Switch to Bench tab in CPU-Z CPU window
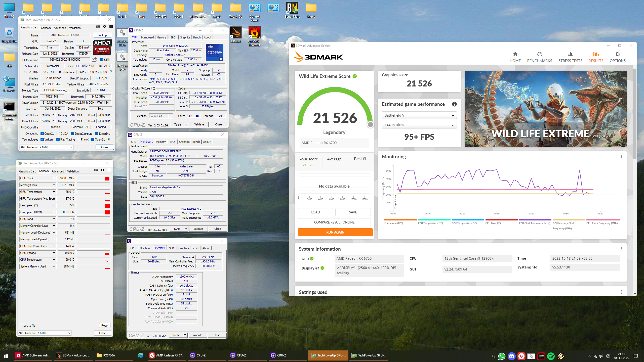The width and height of the screenshot is (644, 362). (x=197, y=37)
